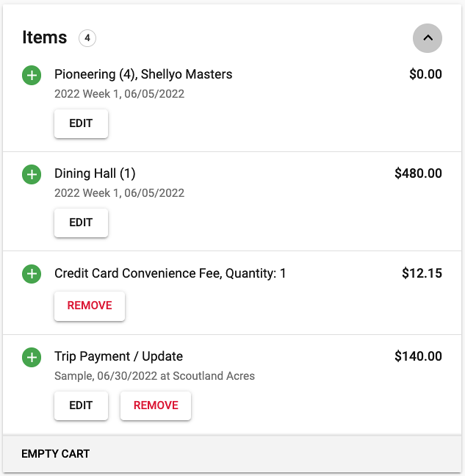Remove the Trip Payment / Update item
465x476 pixels.
tap(156, 405)
